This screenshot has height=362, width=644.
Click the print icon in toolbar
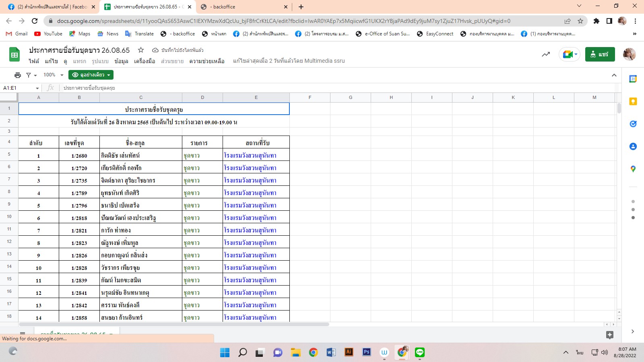click(x=17, y=75)
